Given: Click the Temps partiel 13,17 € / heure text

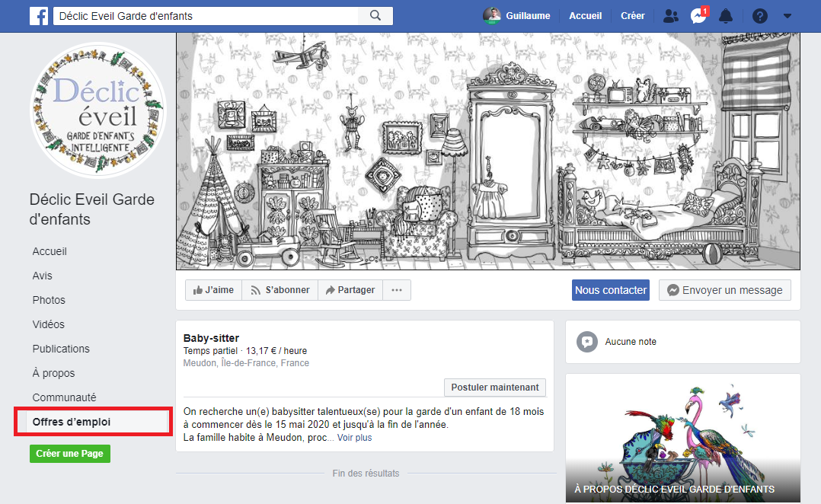Looking at the screenshot, I should [245, 351].
